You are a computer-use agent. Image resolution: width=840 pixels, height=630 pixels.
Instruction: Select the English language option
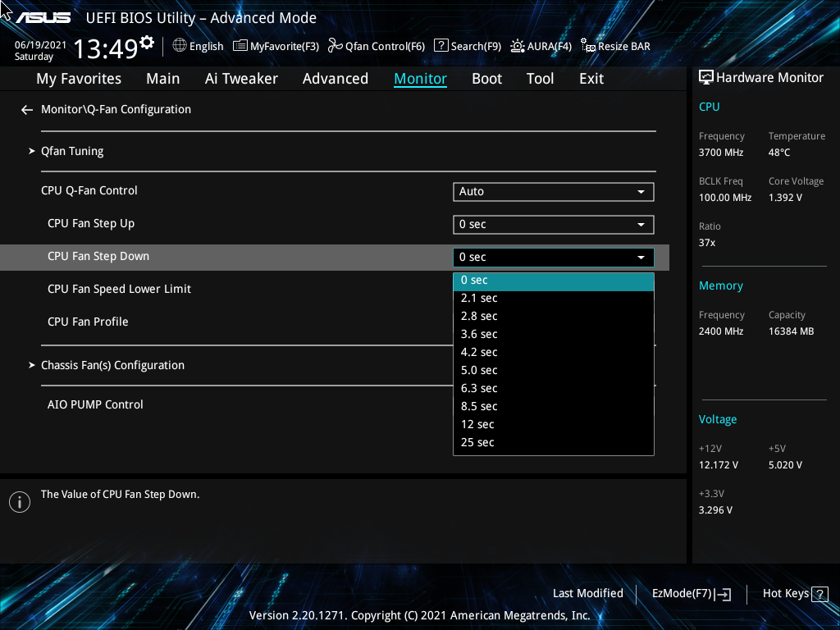(198, 46)
